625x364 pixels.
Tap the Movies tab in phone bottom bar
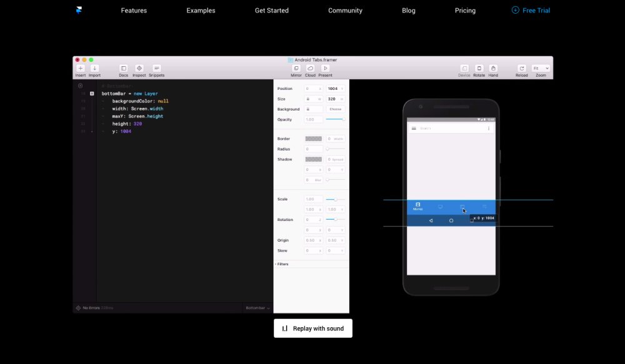[x=417, y=206]
